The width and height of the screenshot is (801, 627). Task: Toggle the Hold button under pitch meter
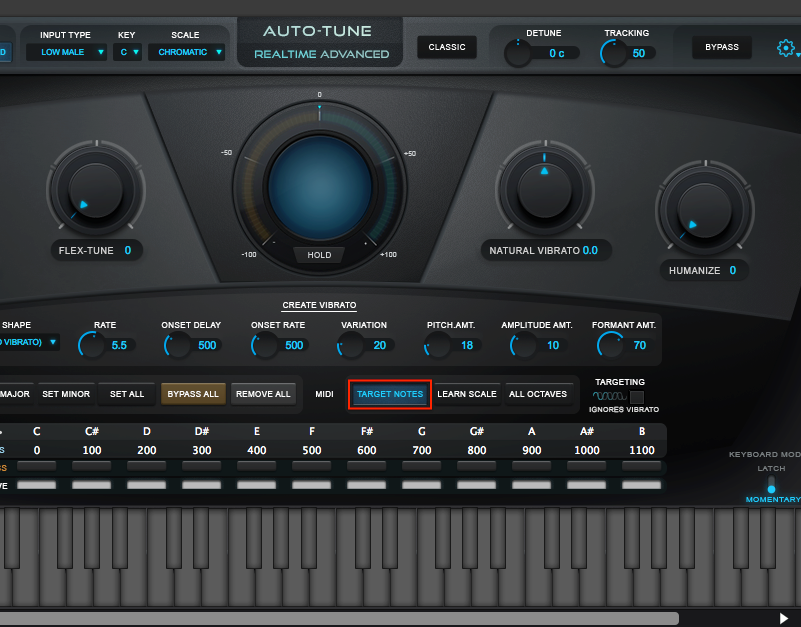(319, 254)
